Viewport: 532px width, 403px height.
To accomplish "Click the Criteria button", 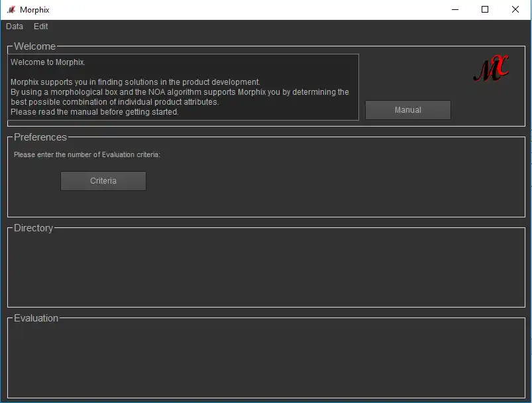I will coord(103,181).
